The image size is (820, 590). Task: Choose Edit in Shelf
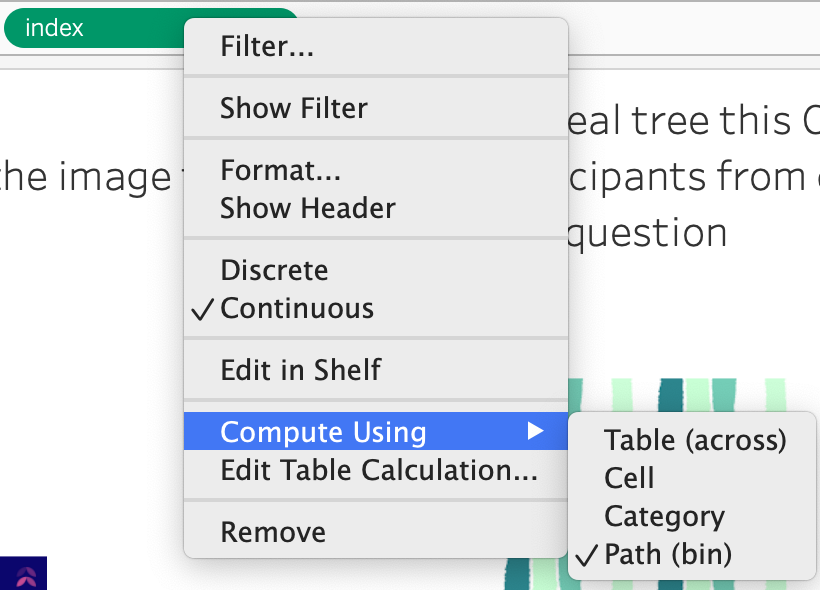301,370
